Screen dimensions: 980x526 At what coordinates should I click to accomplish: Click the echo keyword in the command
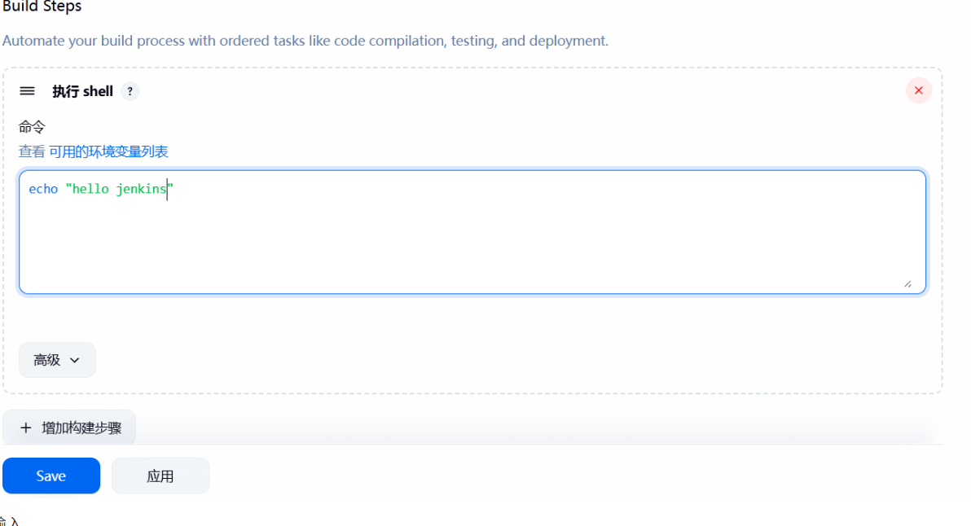43,189
